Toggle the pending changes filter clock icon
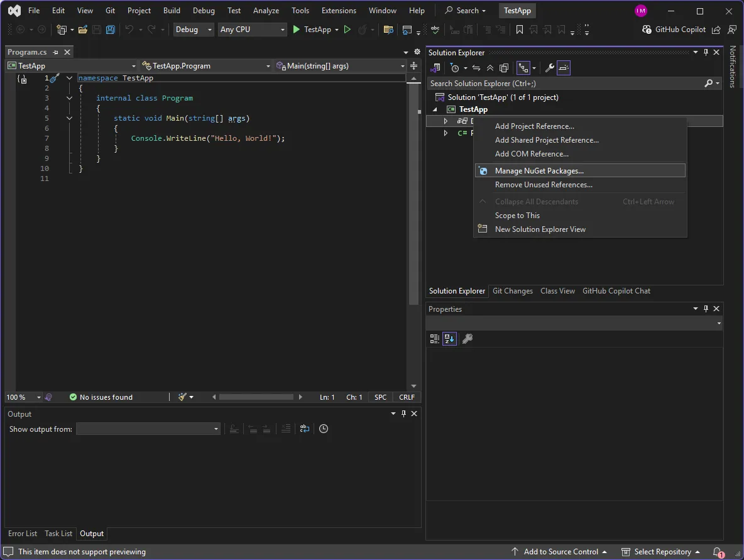The image size is (744, 560). coord(456,68)
